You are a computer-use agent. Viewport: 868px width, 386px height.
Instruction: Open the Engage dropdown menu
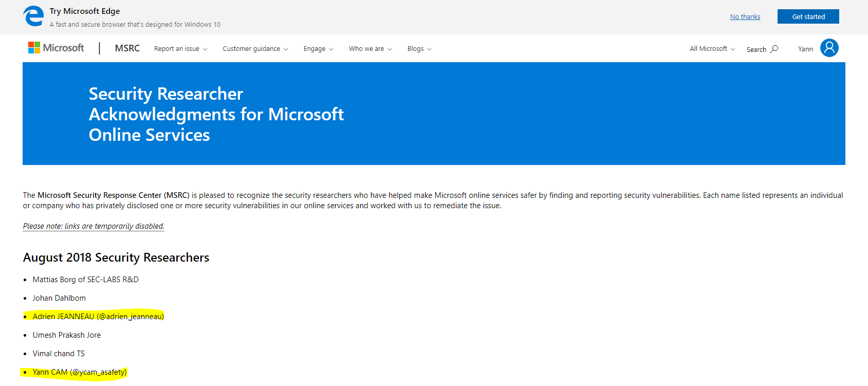pos(318,49)
